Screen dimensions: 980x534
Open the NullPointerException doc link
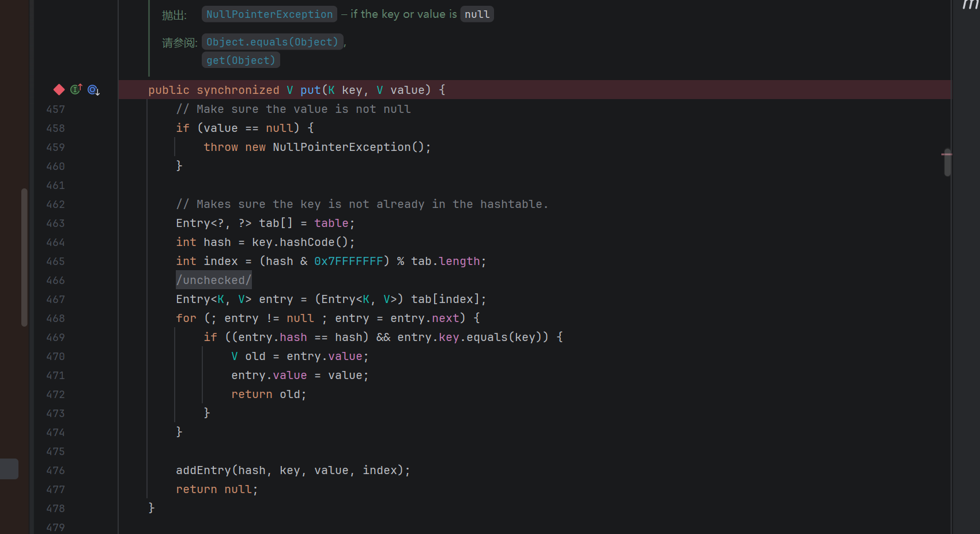click(x=269, y=14)
